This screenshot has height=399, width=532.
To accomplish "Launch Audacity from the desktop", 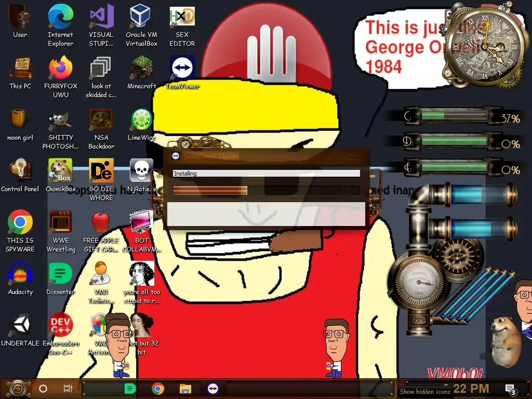I will pos(20,278).
